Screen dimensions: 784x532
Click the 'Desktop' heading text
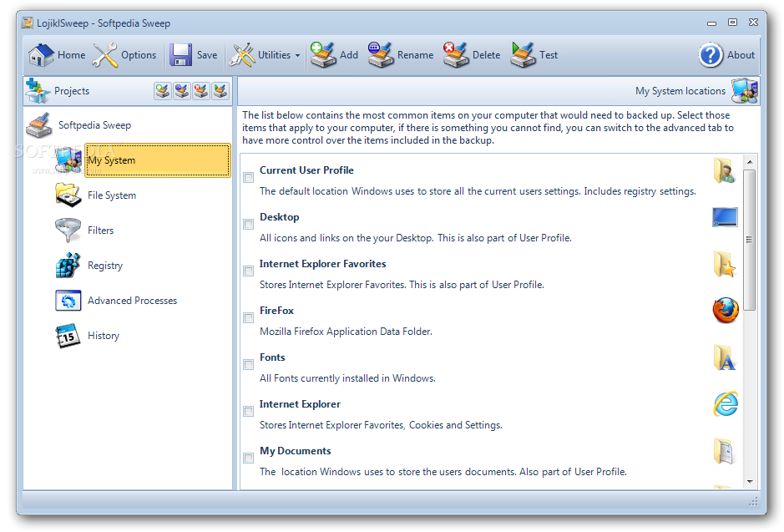point(280,217)
